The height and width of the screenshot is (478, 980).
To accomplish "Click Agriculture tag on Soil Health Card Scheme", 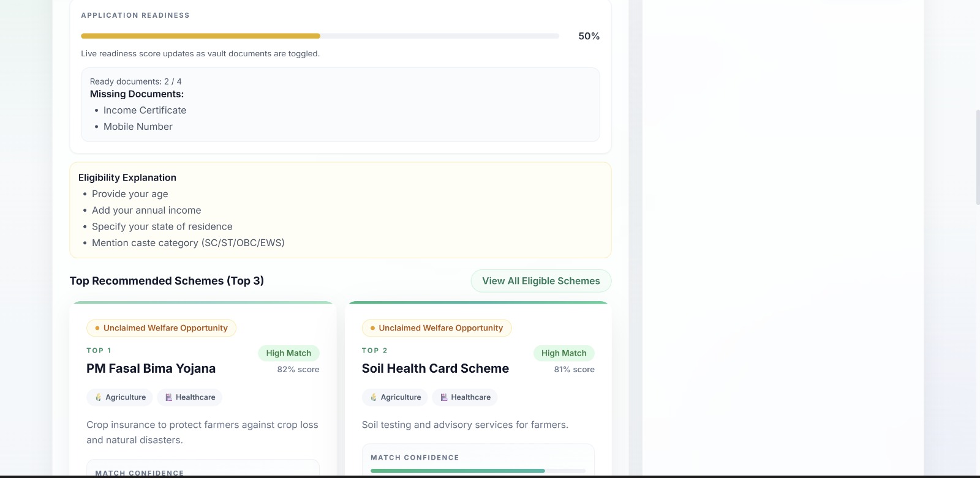I will pos(394,397).
